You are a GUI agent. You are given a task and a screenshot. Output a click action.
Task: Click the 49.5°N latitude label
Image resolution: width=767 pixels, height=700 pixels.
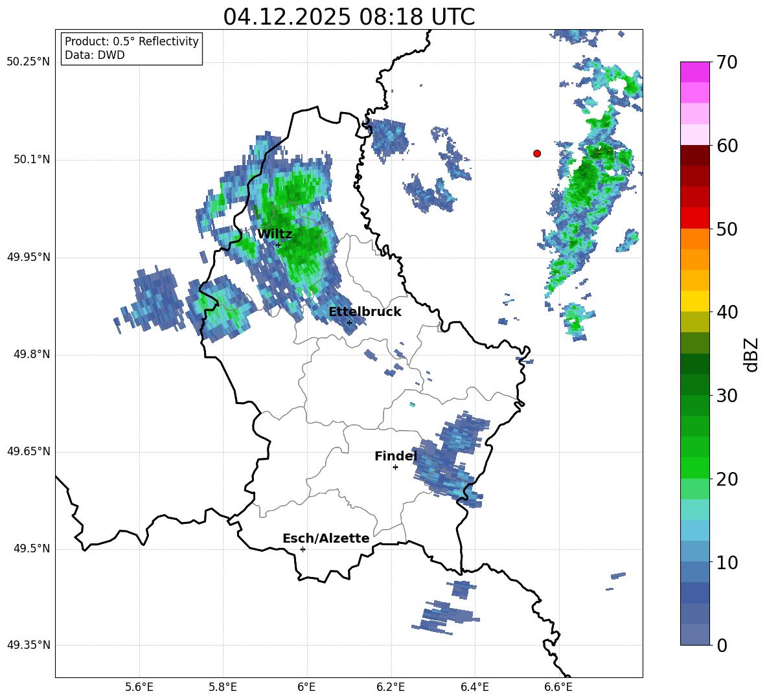click(x=32, y=548)
